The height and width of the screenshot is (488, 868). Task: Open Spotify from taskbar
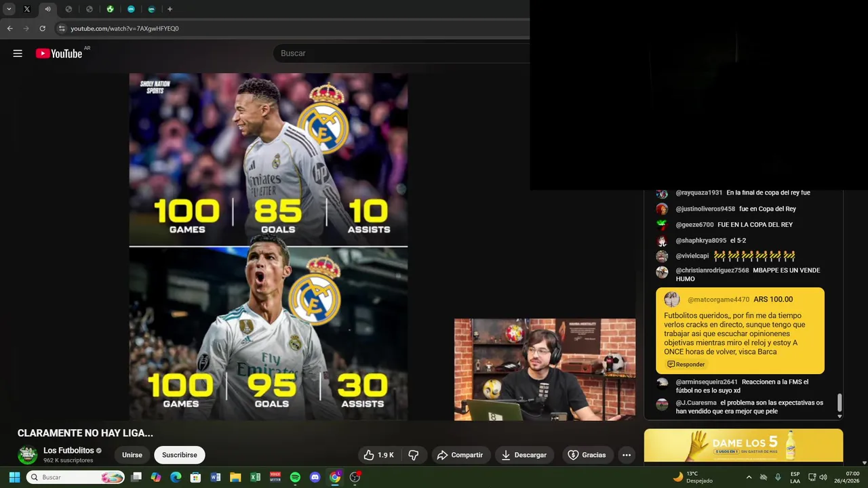tap(295, 477)
